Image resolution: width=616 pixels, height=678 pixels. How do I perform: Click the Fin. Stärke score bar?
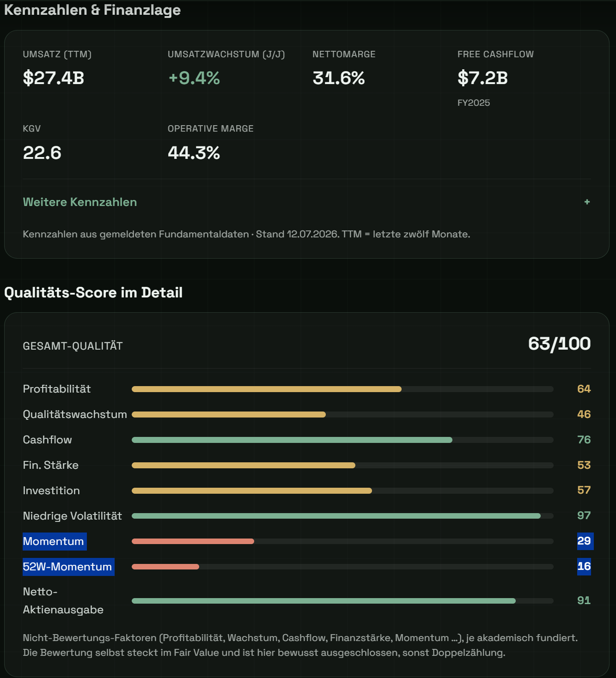click(342, 466)
